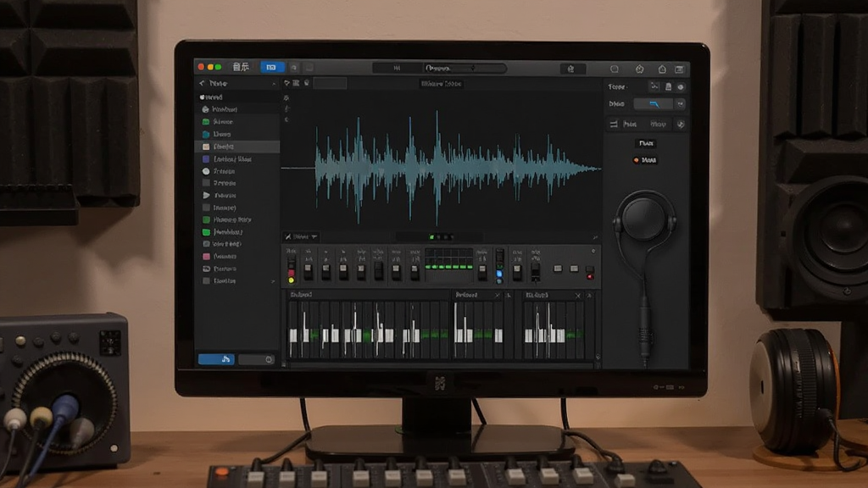
Task: Collapse the sidebar with the header chevron
Action: coord(274,84)
